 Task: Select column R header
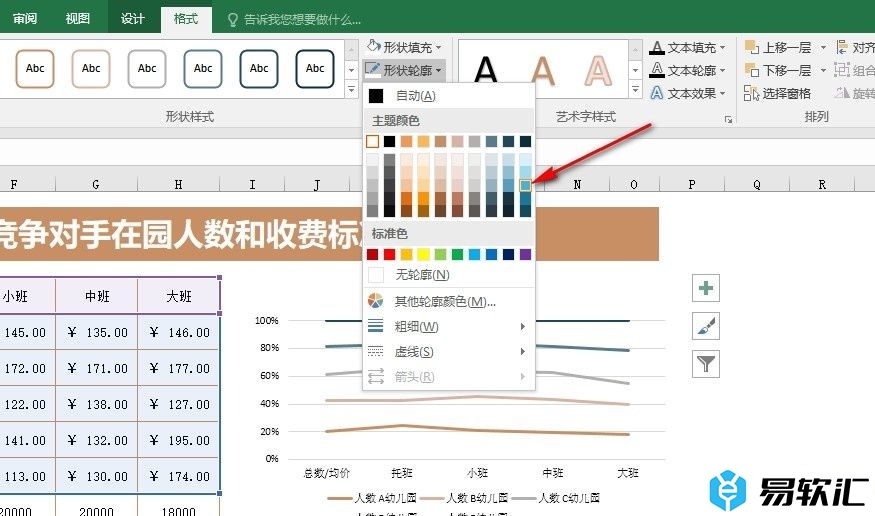coord(822,184)
